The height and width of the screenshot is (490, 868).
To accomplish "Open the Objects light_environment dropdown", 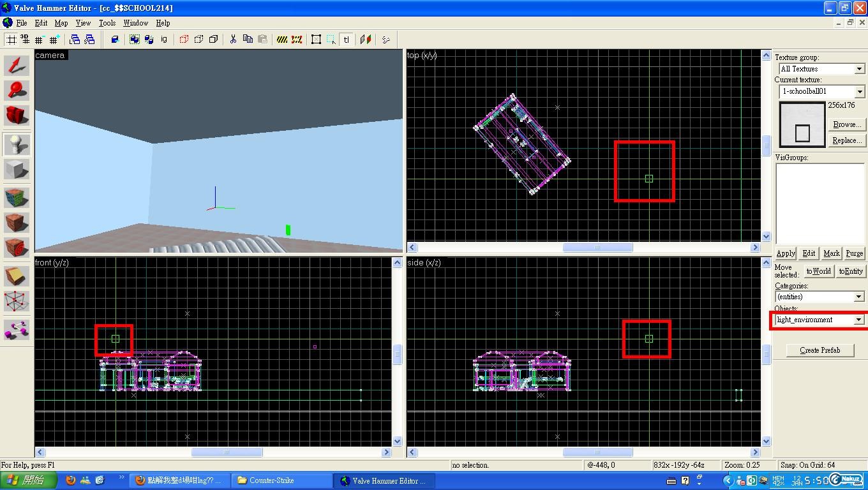I will click(x=858, y=320).
